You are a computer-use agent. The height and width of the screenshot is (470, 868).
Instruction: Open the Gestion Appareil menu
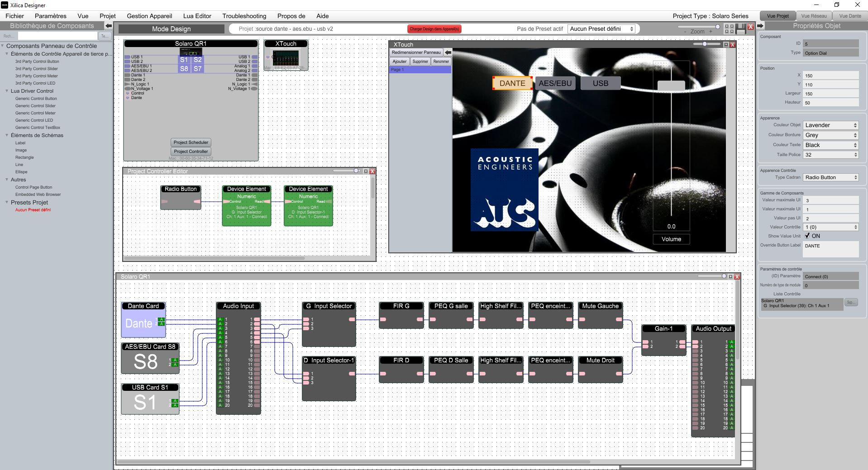point(149,16)
